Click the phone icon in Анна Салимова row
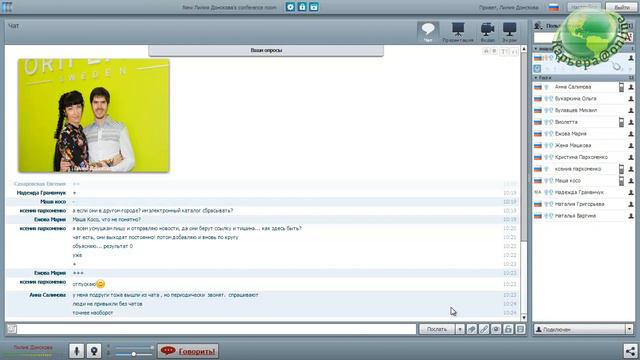Image resolution: width=640 pixels, height=360 pixels. point(621,87)
